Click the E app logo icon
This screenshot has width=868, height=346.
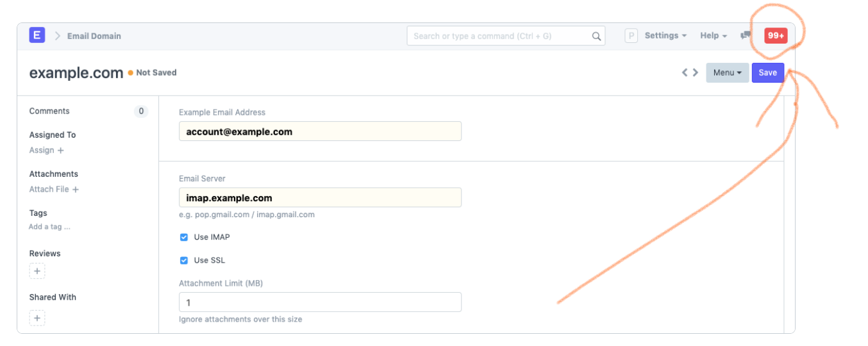(x=37, y=35)
